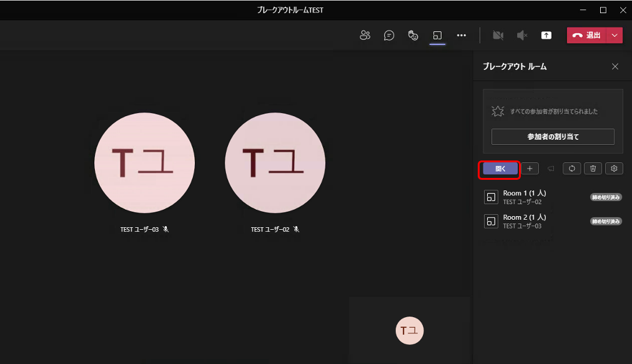Screen dimensions: 632x364
Task: Turn on the camera
Action: [x=498, y=36]
